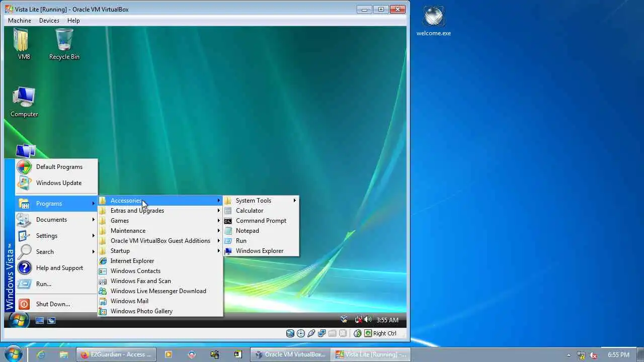Click Shut Down... in Start menu
Image resolution: width=644 pixels, height=362 pixels.
pos(56,304)
